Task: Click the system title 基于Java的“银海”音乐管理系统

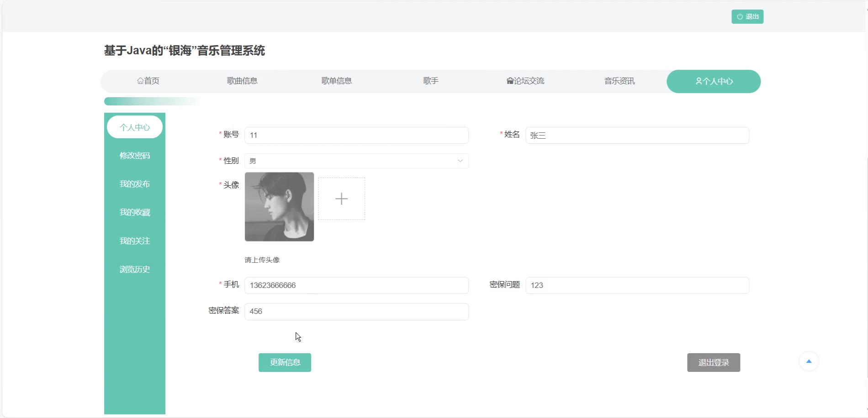Action: [185, 51]
